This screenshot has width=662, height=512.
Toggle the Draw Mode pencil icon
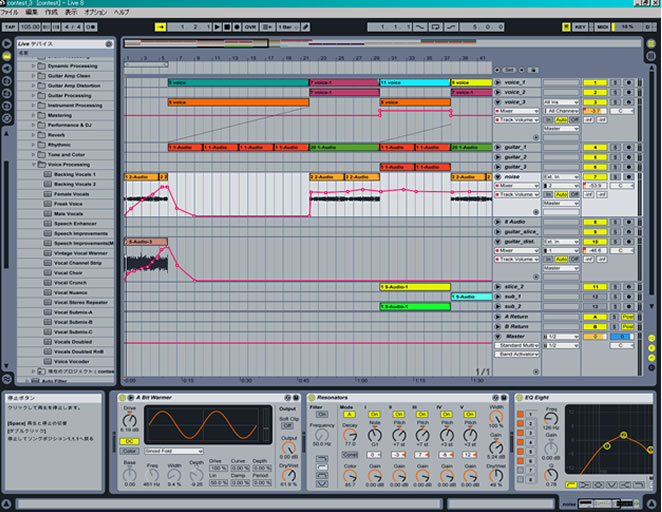[x=306, y=27]
